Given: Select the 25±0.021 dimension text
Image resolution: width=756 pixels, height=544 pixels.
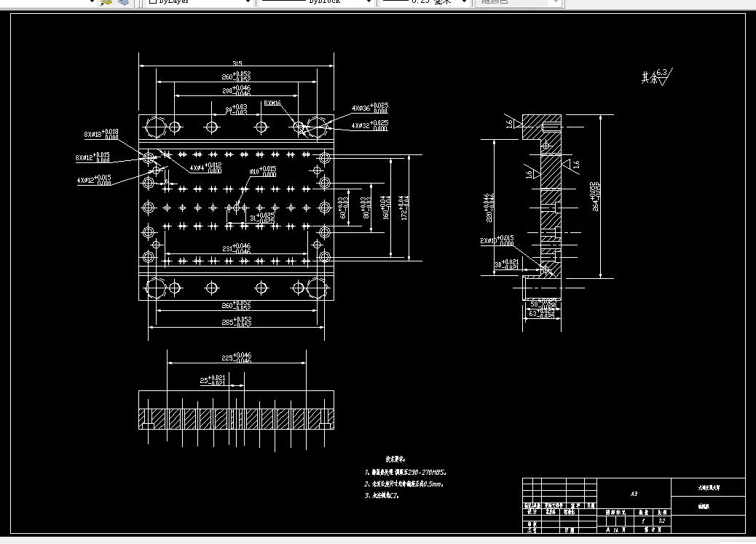Looking at the screenshot, I should click(x=213, y=381).
